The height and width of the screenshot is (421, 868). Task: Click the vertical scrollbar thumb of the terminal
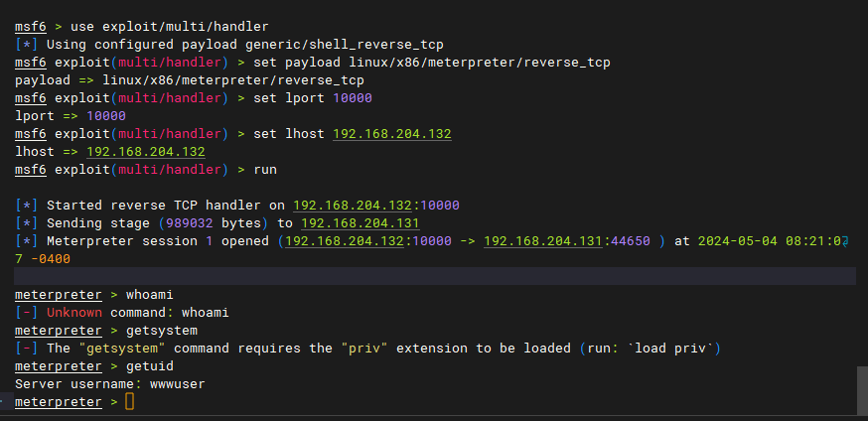click(x=862, y=389)
